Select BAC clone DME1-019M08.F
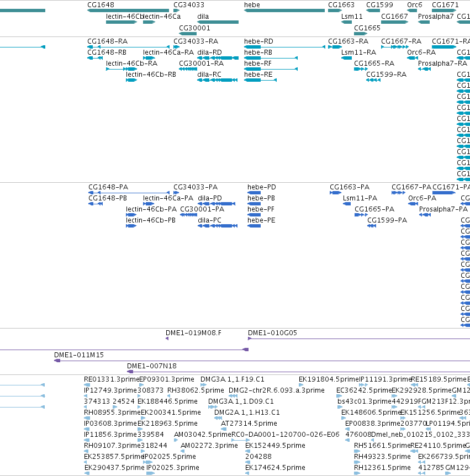Viewport: 470px width, 476px height. (193, 333)
